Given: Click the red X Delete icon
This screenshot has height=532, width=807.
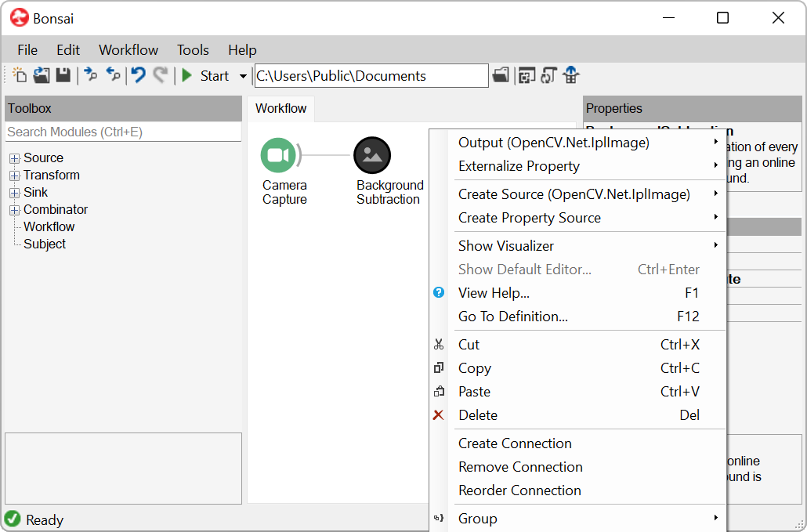Looking at the screenshot, I should tap(439, 414).
